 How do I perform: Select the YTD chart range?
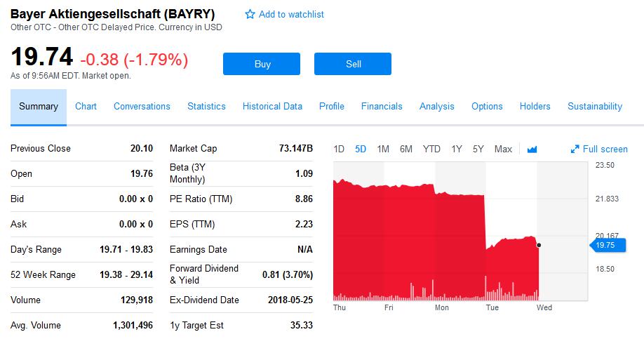(x=431, y=149)
